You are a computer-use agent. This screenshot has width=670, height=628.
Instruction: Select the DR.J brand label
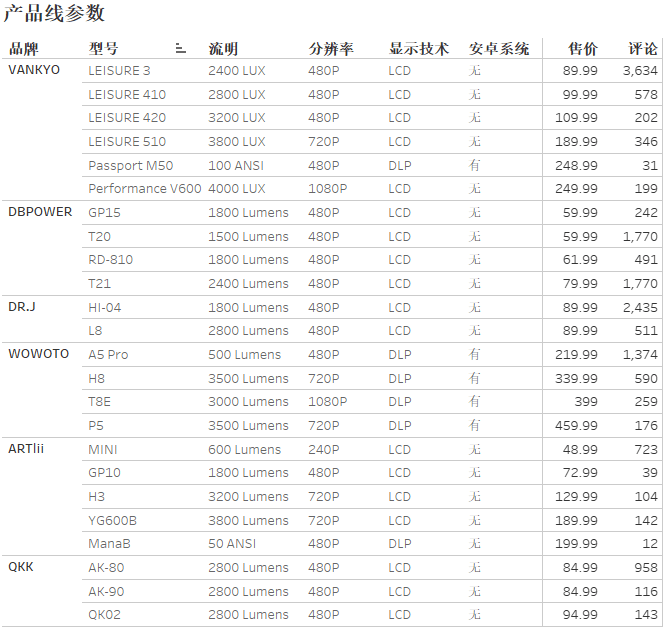[x=22, y=306]
